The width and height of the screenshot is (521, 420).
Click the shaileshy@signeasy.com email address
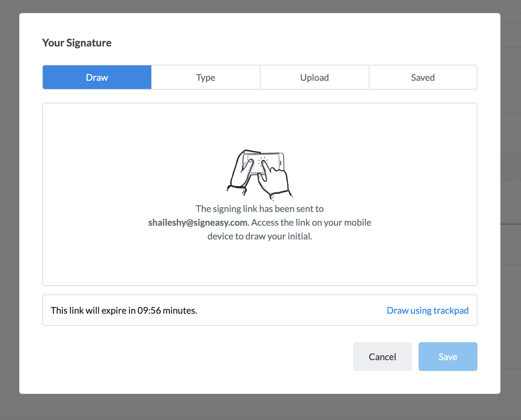tap(199, 222)
